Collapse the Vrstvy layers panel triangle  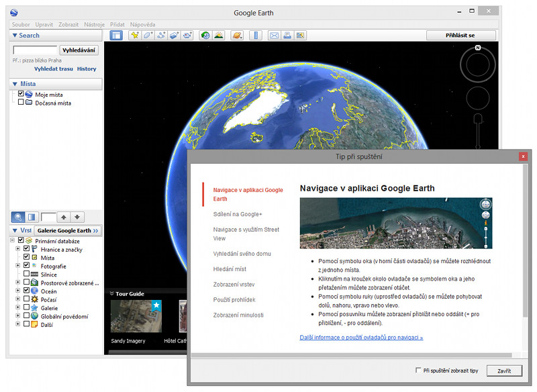point(15,230)
